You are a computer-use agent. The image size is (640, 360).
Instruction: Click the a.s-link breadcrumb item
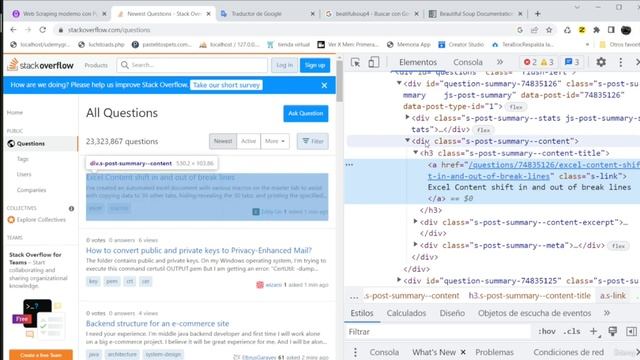click(613, 296)
